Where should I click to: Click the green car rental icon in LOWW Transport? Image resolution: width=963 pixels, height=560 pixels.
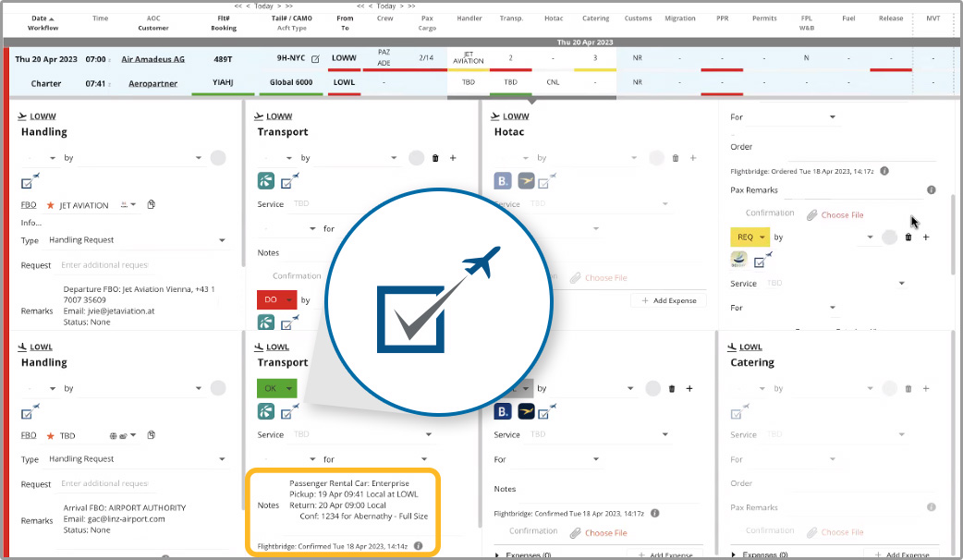point(266,181)
